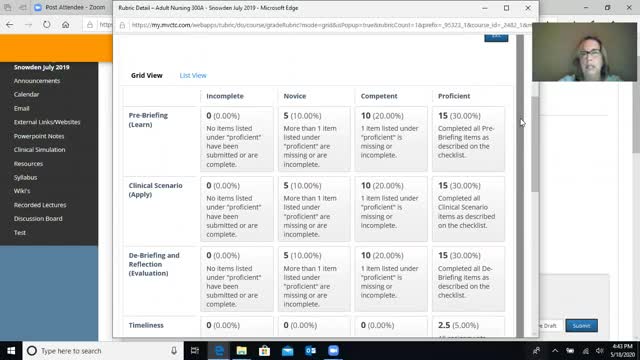The width and height of the screenshot is (640, 360).
Task: Click the Timeliness row label
Action: [146, 325]
